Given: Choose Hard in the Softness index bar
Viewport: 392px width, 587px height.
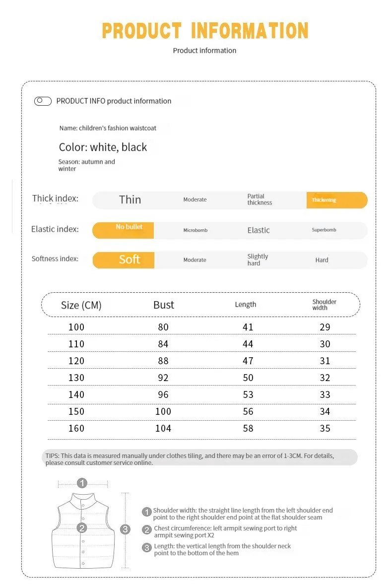Looking at the screenshot, I should 322,260.
